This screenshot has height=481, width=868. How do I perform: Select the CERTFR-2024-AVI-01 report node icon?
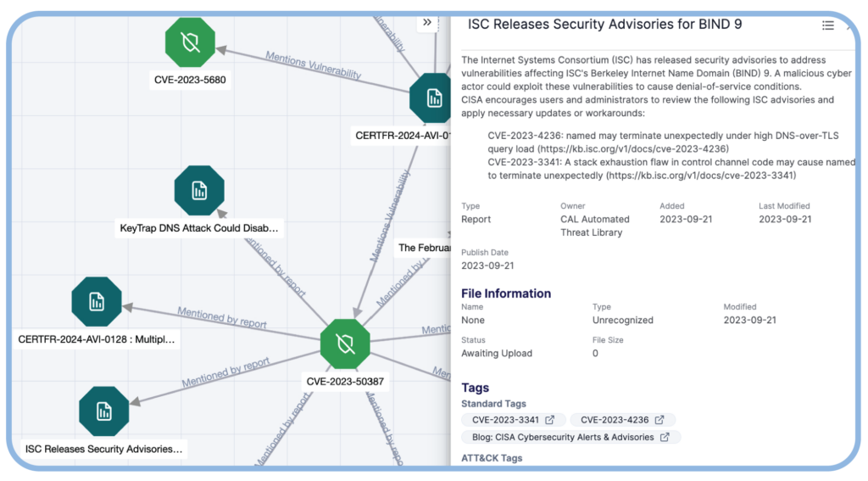433,98
